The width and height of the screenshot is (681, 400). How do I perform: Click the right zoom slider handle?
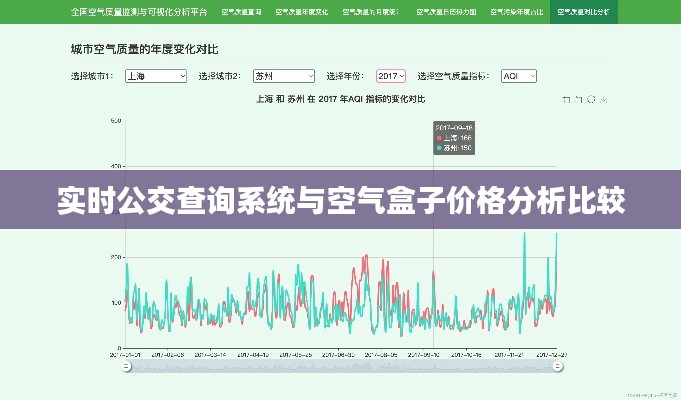pyautogui.click(x=556, y=367)
